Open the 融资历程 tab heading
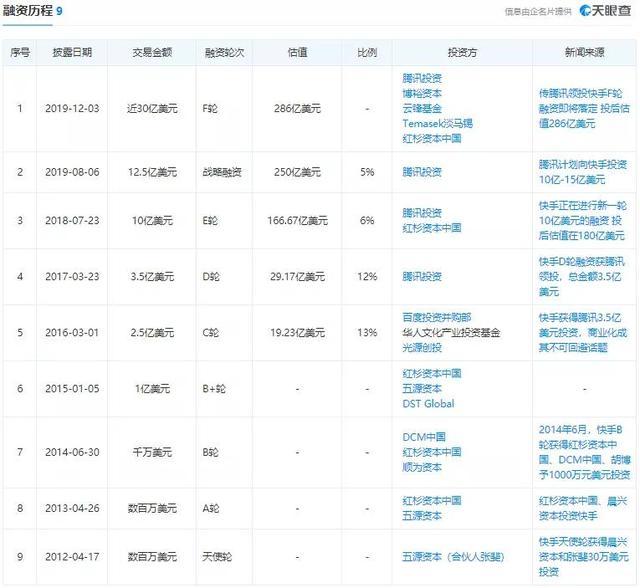 click(28, 11)
